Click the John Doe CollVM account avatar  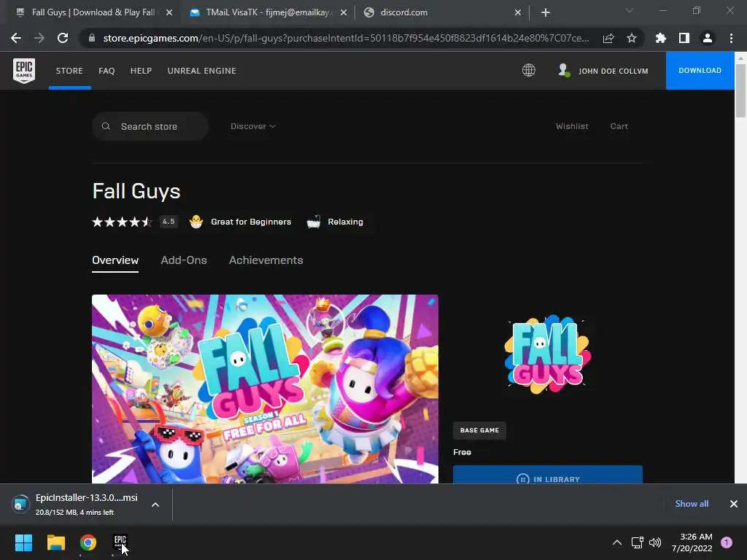pyautogui.click(x=564, y=71)
